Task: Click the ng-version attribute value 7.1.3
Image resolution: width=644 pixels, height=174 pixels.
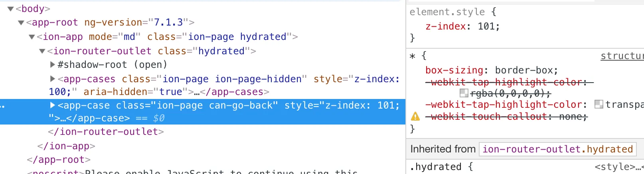Action: pos(168,22)
